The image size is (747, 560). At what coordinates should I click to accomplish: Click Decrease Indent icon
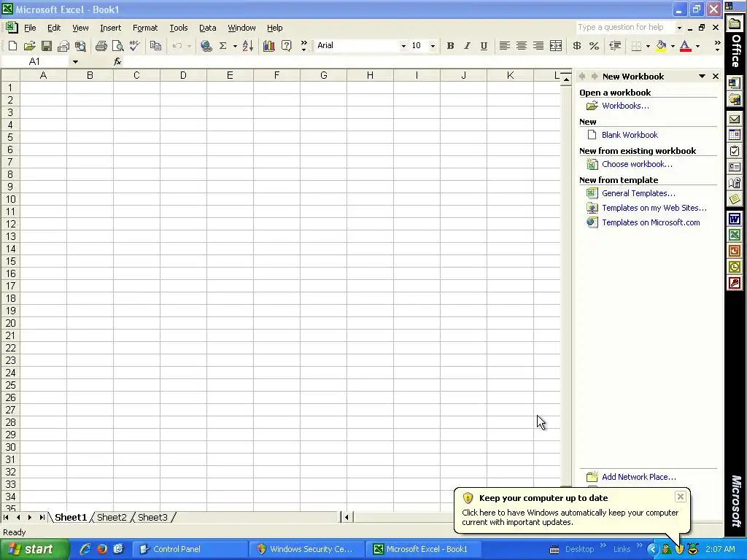615,46
